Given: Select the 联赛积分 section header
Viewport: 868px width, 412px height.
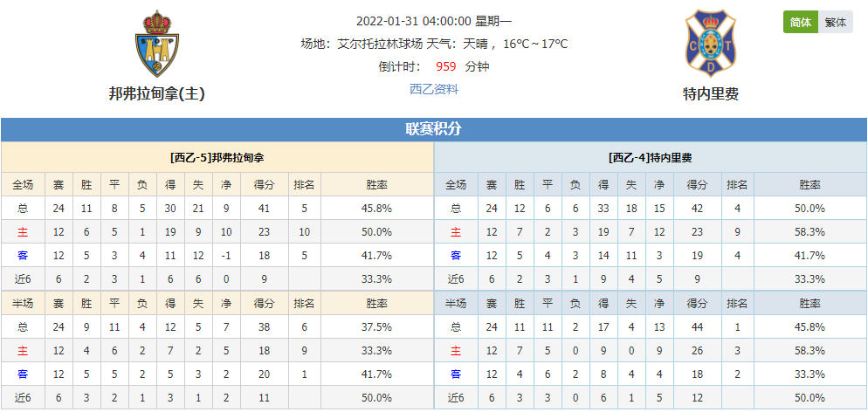Looking at the screenshot, I should click(434, 129).
